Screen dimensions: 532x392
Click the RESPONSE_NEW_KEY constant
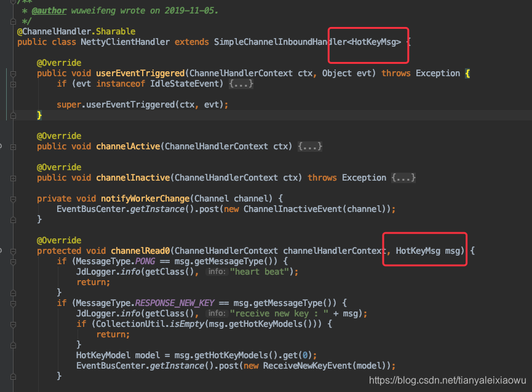click(x=175, y=302)
